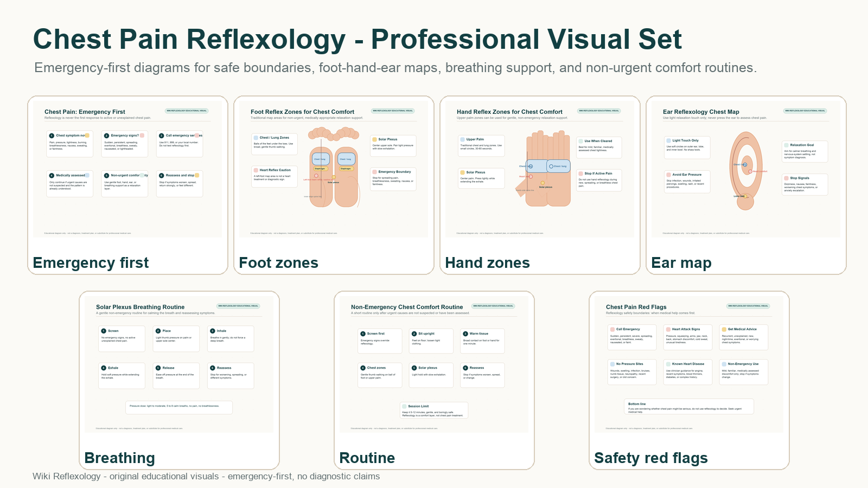Click the 'Non-Emergency Use' card
Screen dimensions: 868x488
point(743,372)
